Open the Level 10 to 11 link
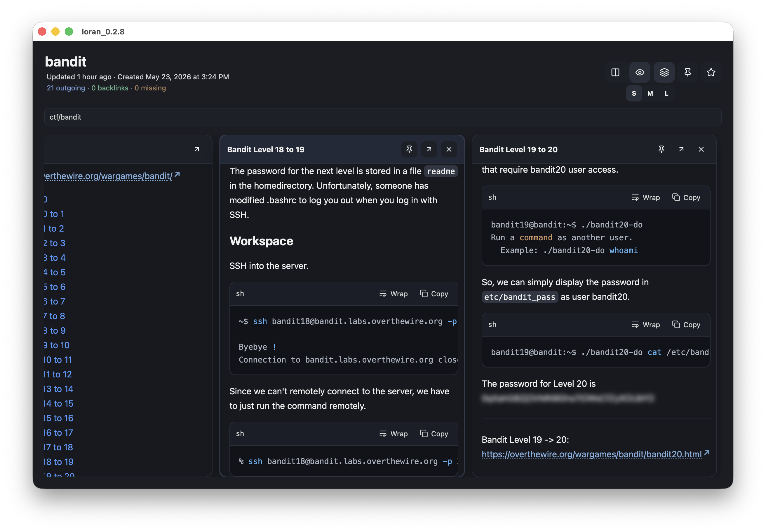Viewport: 766px width, 532px height. click(58, 360)
